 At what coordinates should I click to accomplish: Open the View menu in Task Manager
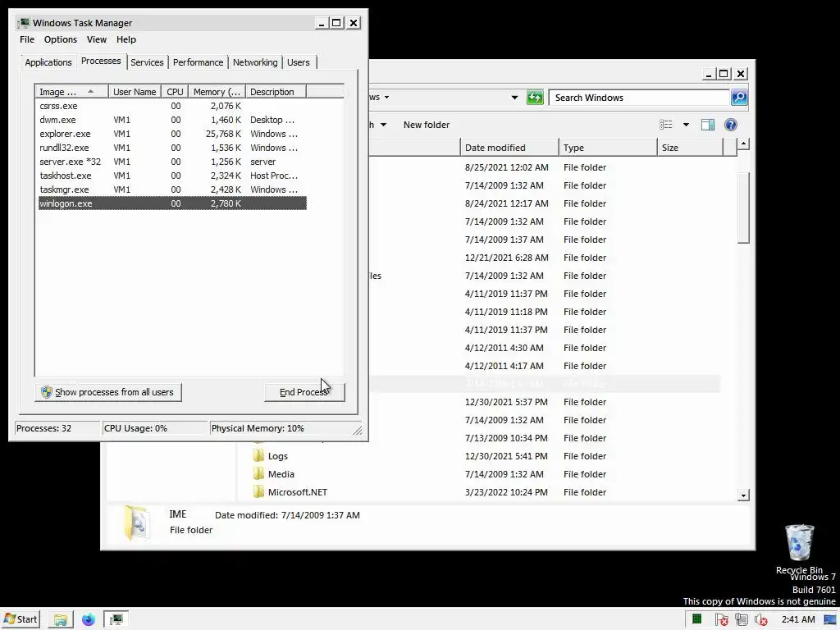(97, 39)
